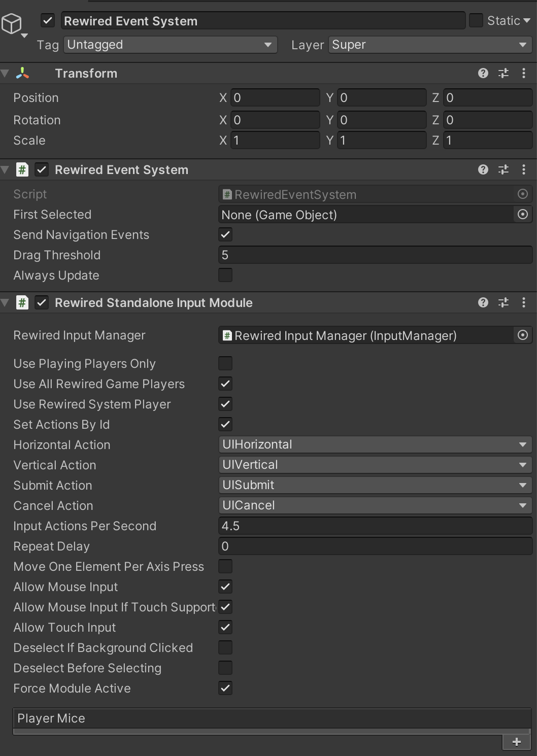The width and height of the screenshot is (537, 756).
Task: Open Vertical Action dropdown UIVertical
Action: pyautogui.click(x=375, y=465)
